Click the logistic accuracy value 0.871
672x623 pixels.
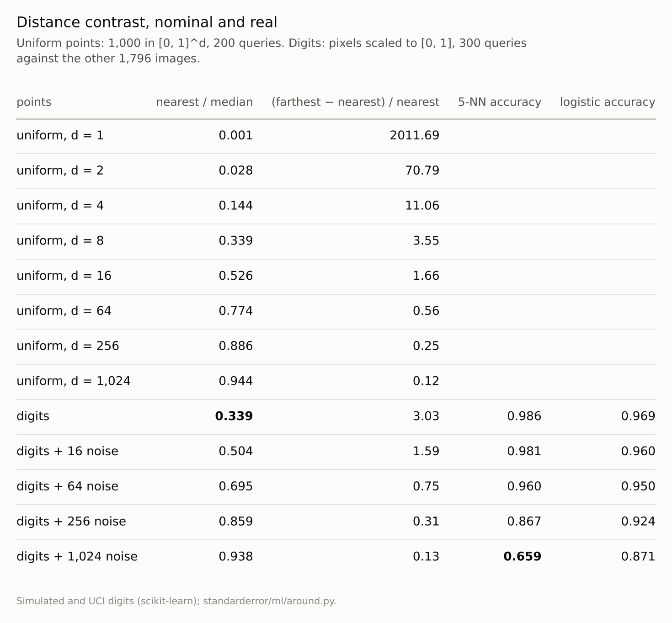coord(638,557)
